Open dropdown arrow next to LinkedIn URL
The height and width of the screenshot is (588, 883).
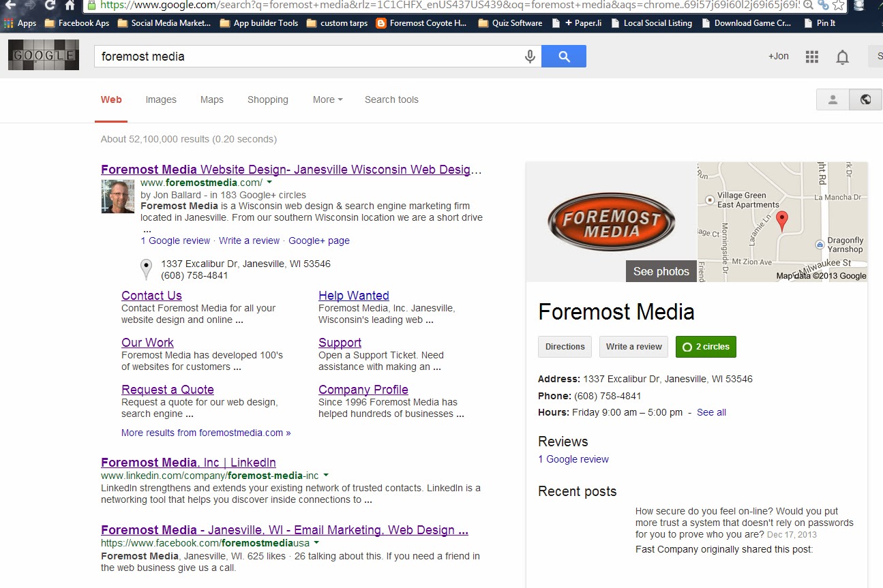pos(326,476)
